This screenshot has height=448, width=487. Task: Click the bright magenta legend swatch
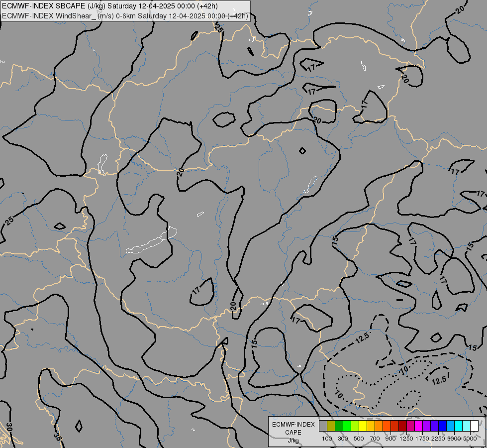419,426
